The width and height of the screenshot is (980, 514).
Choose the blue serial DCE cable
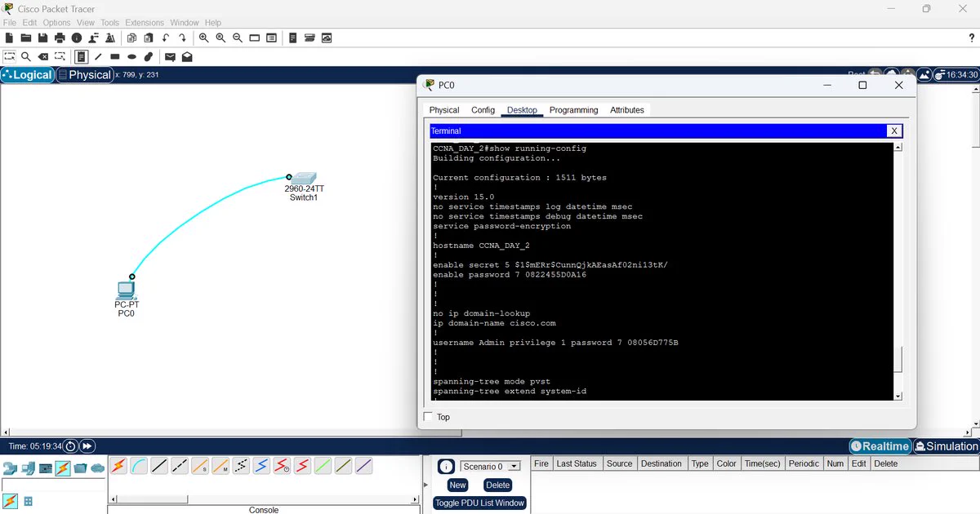[261, 466]
